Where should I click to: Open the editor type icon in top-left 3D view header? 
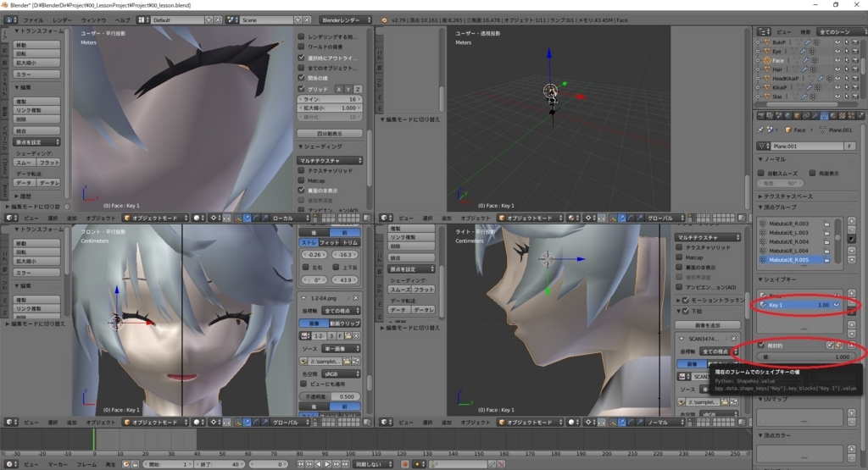(10, 218)
